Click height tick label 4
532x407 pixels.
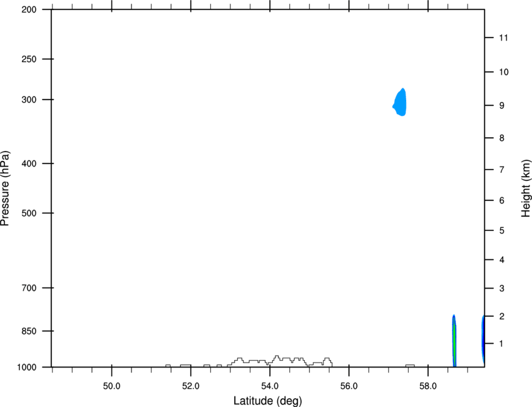tap(502, 260)
